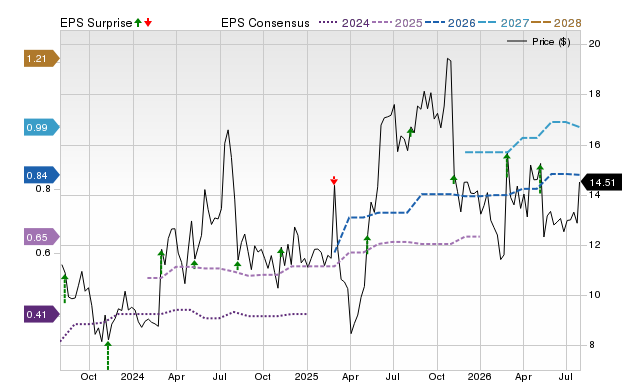Image resolution: width=640 pixels, height=382 pixels.
Task: Click the 10 price axis label
Action: (594, 295)
